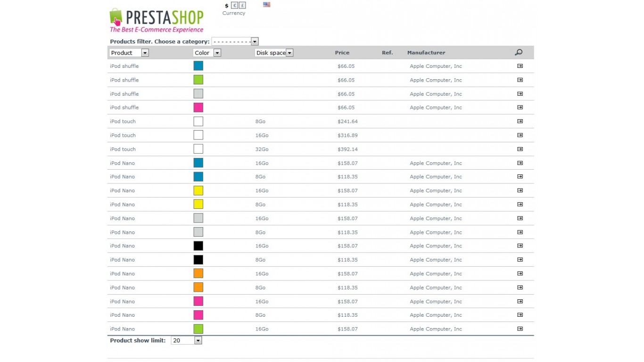Image resolution: width=644 pixels, height=362 pixels.
Task: Expand the Color filter dropdown
Action: tap(207, 53)
